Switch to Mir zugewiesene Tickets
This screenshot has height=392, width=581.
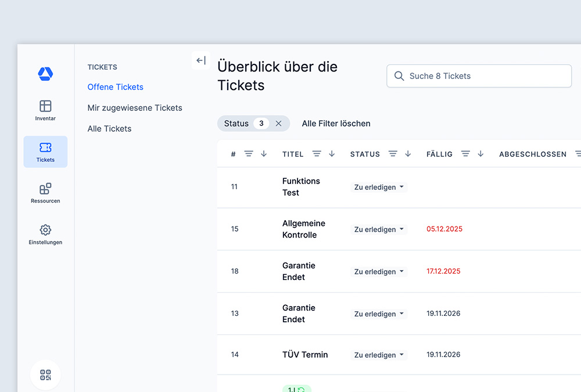[x=134, y=107]
